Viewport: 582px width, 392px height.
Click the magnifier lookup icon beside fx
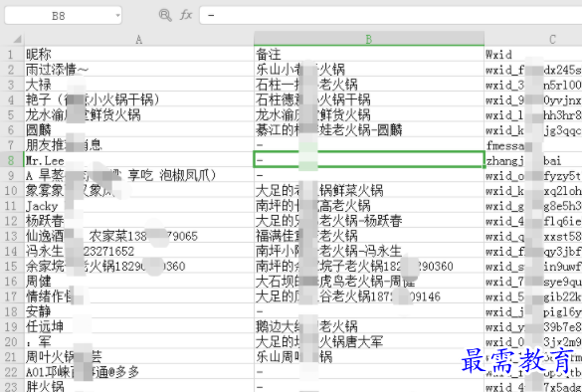pos(165,15)
